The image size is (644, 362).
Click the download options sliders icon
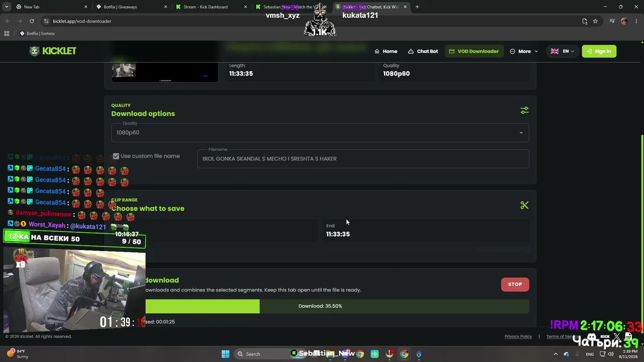(x=524, y=110)
